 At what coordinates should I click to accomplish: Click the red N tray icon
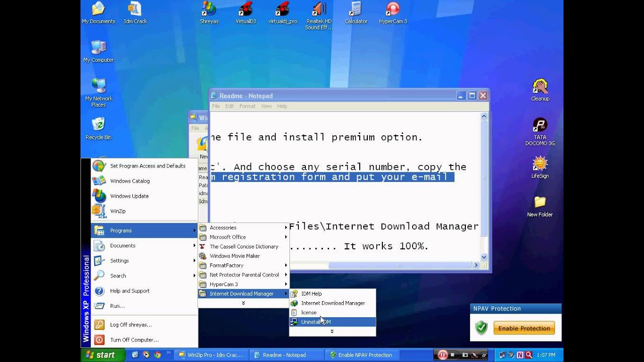click(x=520, y=355)
